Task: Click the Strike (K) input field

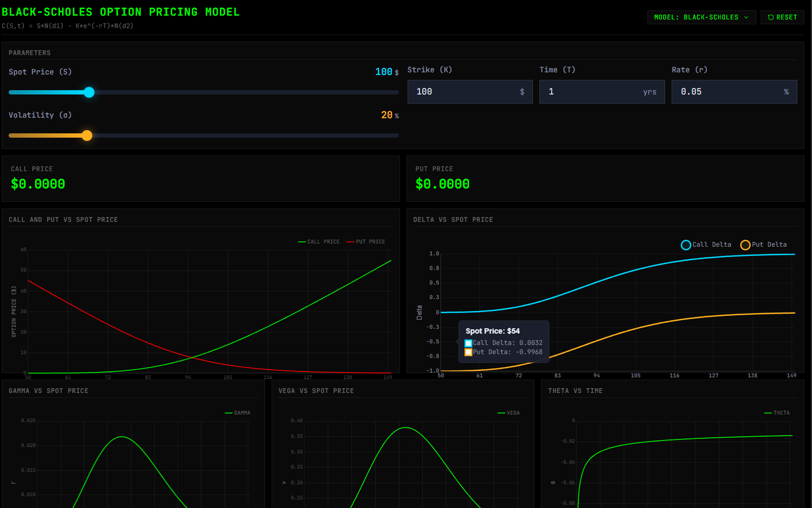Action: pyautogui.click(x=464, y=92)
